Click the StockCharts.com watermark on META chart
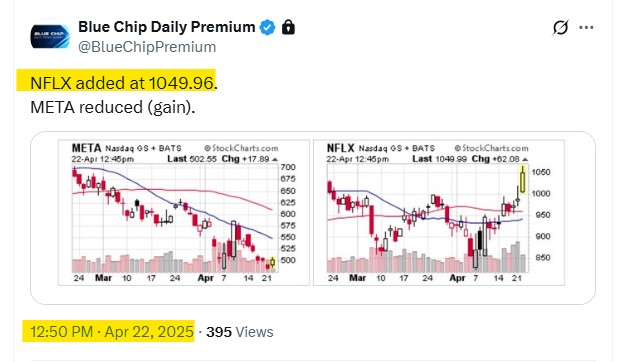Viewport: 617px width, 362px height. tap(241, 148)
